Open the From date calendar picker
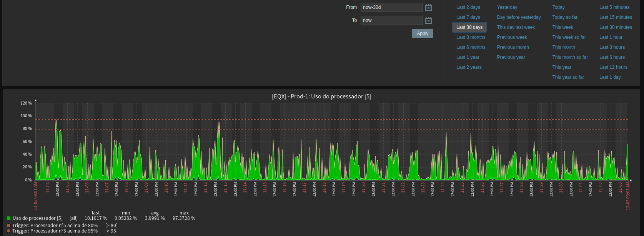Screen dimensions: 644x236 tap(428, 7)
